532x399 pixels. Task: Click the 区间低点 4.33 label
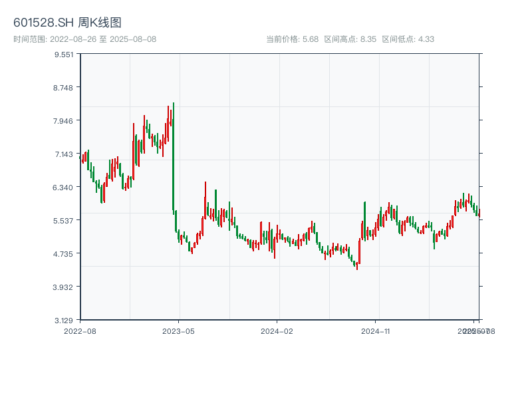coord(408,39)
